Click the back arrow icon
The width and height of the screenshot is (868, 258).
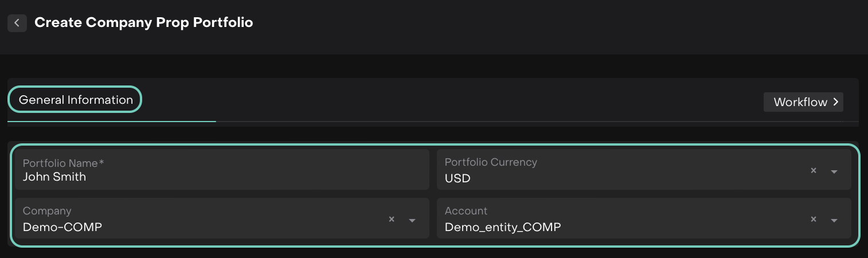pyautogui.click(x=17, y=23)
